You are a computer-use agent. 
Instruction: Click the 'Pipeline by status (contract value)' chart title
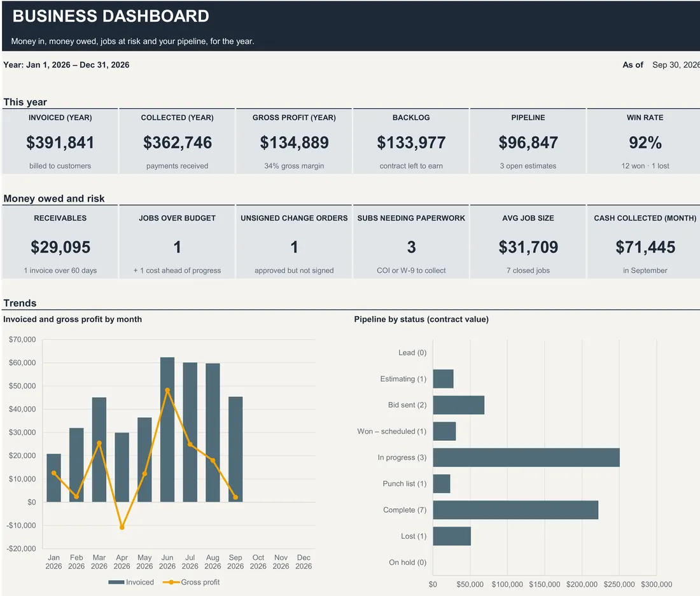(x=421, y=319)
